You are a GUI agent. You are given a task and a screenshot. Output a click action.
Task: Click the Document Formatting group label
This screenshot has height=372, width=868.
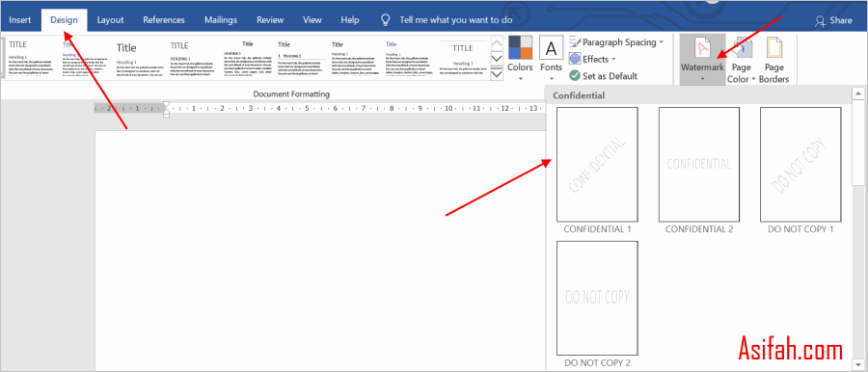pos(291,94)
